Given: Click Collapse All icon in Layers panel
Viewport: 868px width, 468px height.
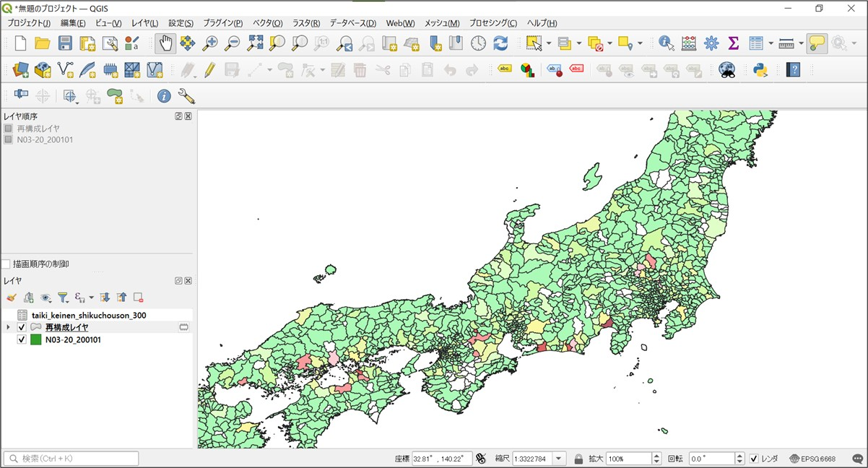Looking at the screenshot, I should click(121, 297).
